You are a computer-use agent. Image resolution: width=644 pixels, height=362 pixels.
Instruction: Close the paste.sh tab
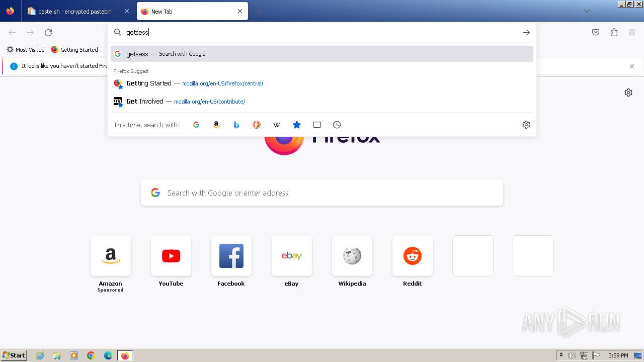(x=126, y=11)
